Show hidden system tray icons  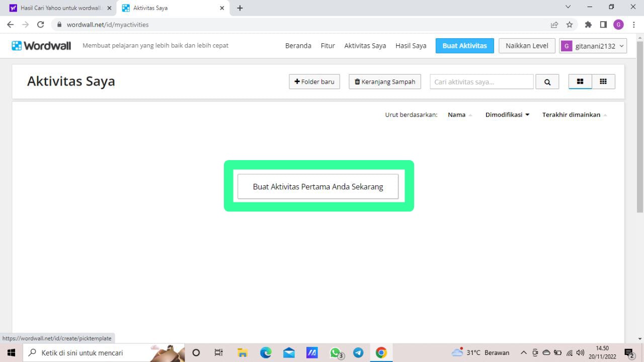tap(523, 352)
